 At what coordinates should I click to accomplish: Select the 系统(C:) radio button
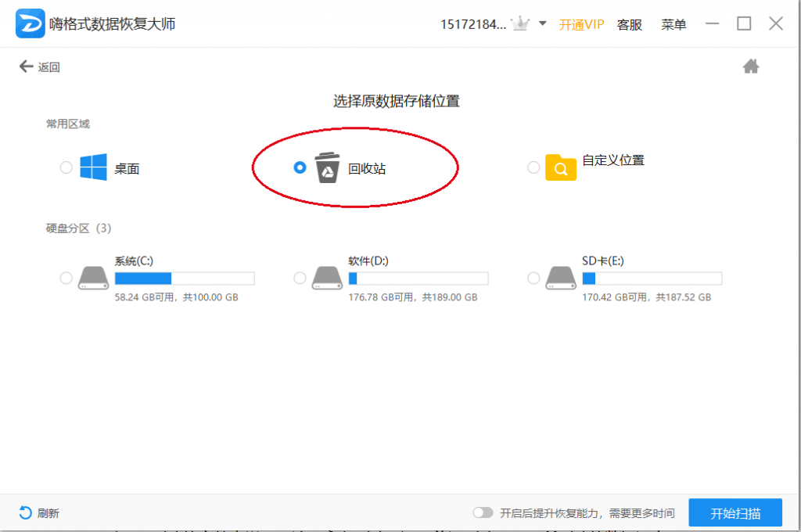[x=66, y=278]
